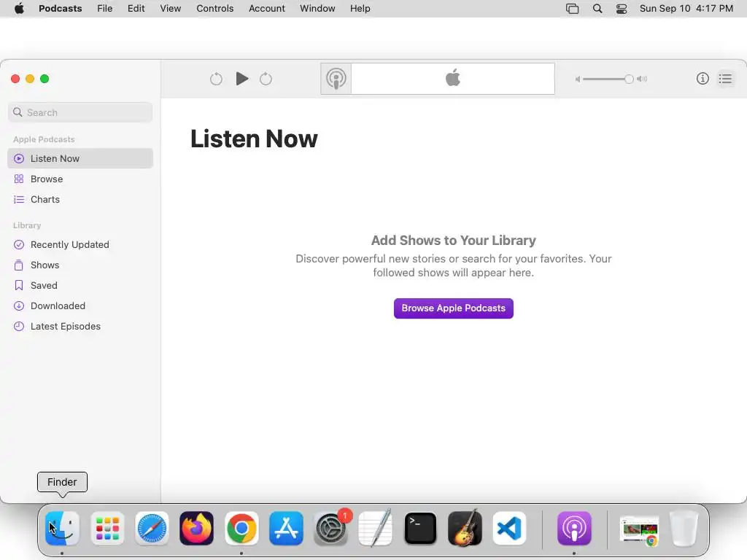Launch Google Chrome from the Dock

click(x=241, y=529)
